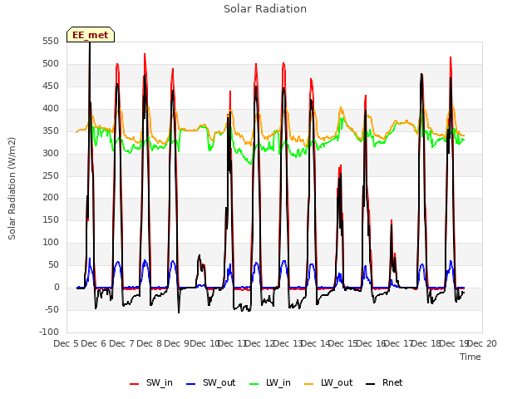The height and width of the screenshot is (399, 532).
Task: Click the Solar Radiation (W/m2) axis label
Action: 12,189
